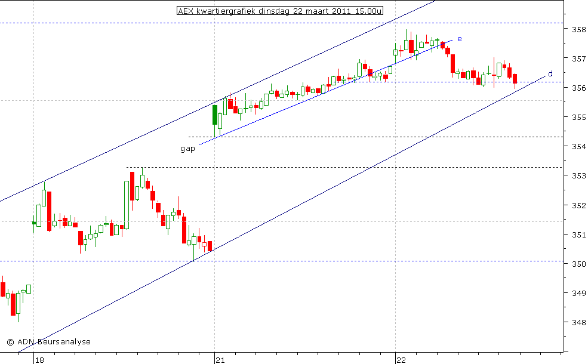Click the price axis value 353
The height and width of the screenshot is (364, 588).
pos(578,175)
